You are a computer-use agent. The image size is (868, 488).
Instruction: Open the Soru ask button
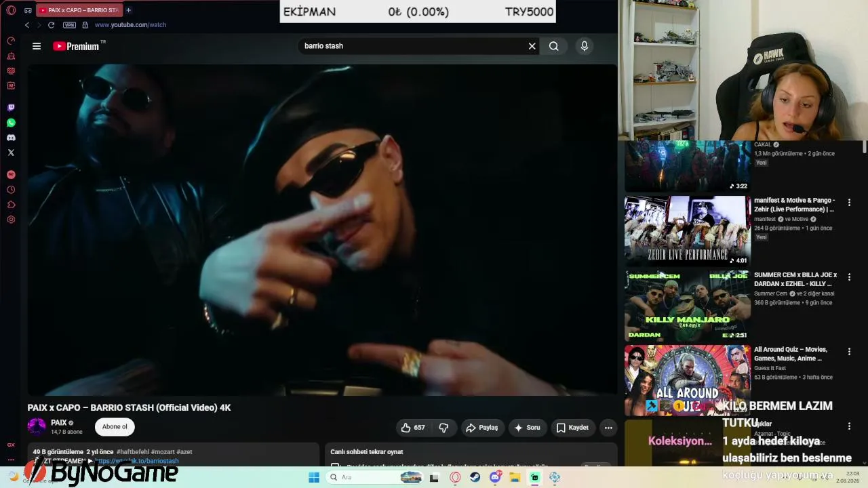pyautogui.click(x=527, y=428)
